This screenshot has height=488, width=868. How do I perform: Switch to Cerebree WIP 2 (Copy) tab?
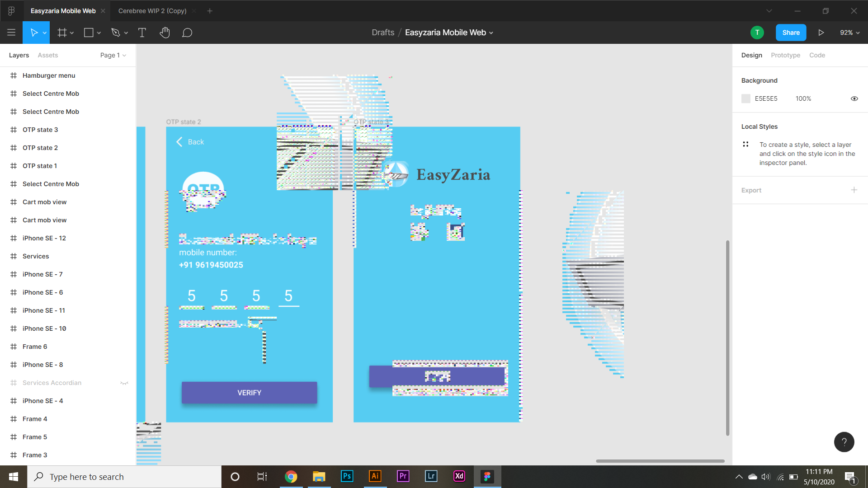coord(152,11)
